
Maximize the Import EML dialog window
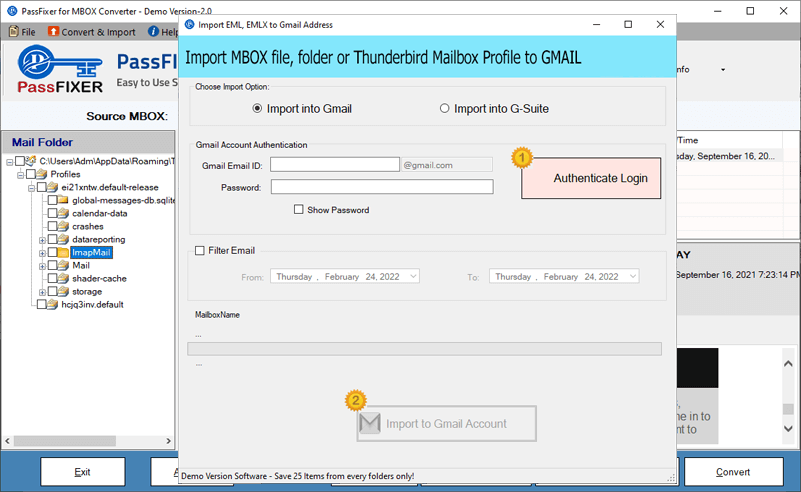628,25
